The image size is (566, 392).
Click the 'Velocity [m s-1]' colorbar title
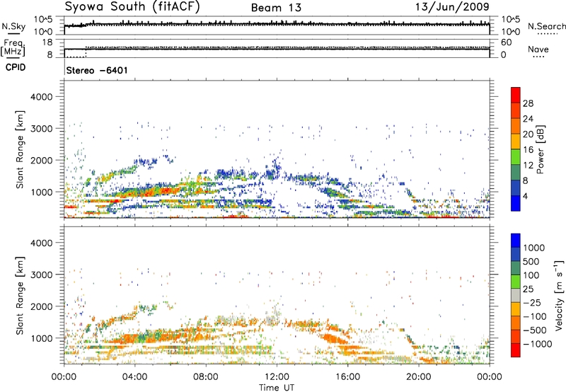pyautogui.click(x=559, y=296)
